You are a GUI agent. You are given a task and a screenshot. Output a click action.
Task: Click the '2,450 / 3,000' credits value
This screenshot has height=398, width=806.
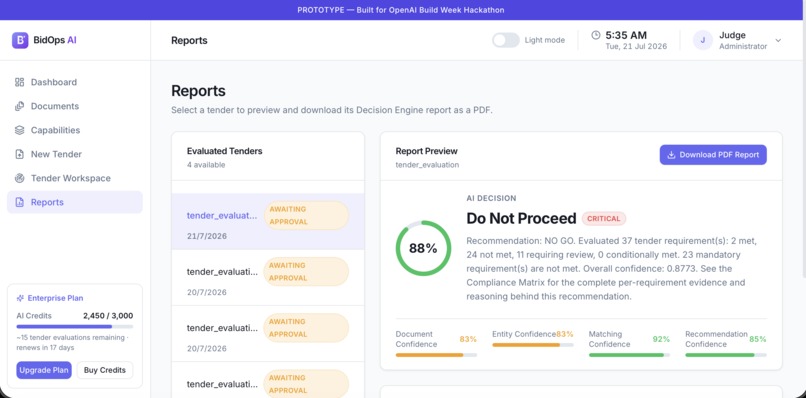pos(108,316)
